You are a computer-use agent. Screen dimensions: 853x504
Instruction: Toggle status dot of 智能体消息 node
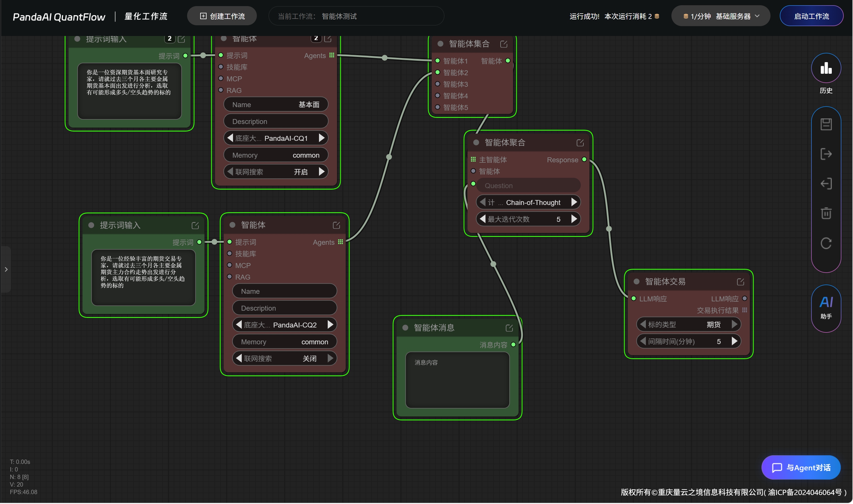coord(405,328)
